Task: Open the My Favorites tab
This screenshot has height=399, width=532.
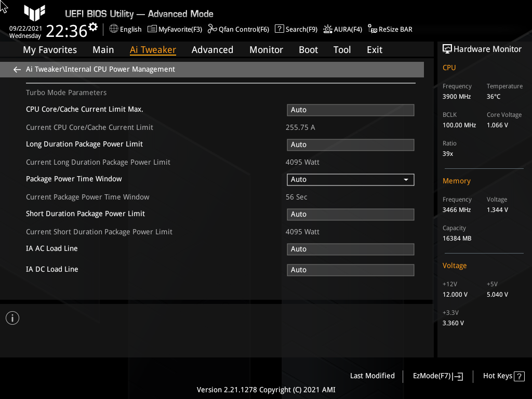Action: 50,50
